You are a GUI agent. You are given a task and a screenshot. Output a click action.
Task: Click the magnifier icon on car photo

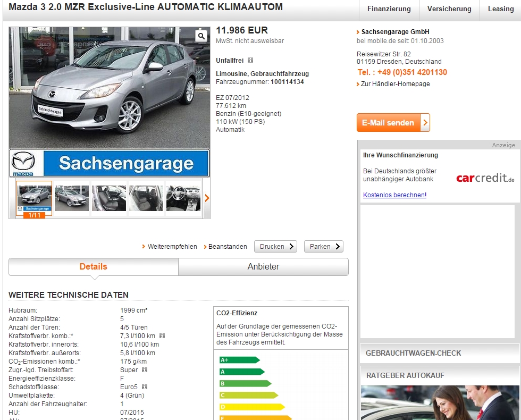pyautogui.click(x=201, y=36)
